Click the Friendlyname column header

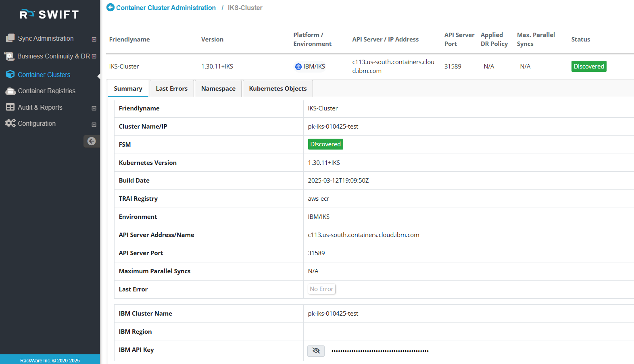[129, 39]
